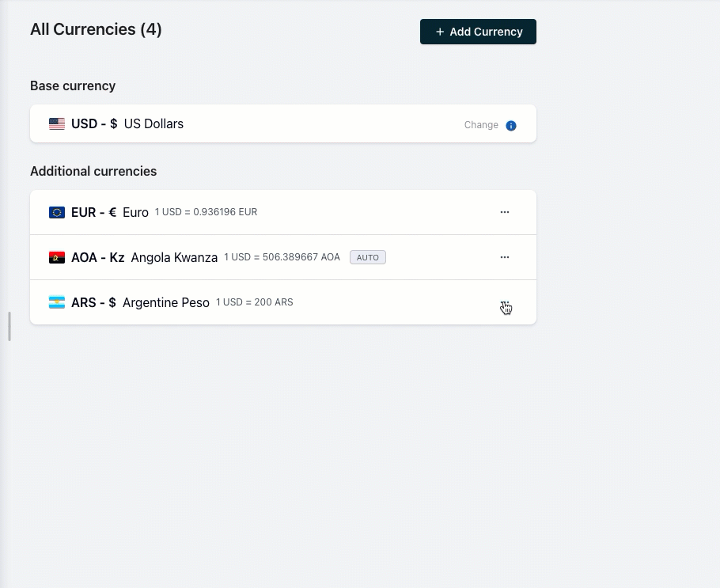Click the US flag icon
Screen dimensions: 720x588
pos(57,124)
